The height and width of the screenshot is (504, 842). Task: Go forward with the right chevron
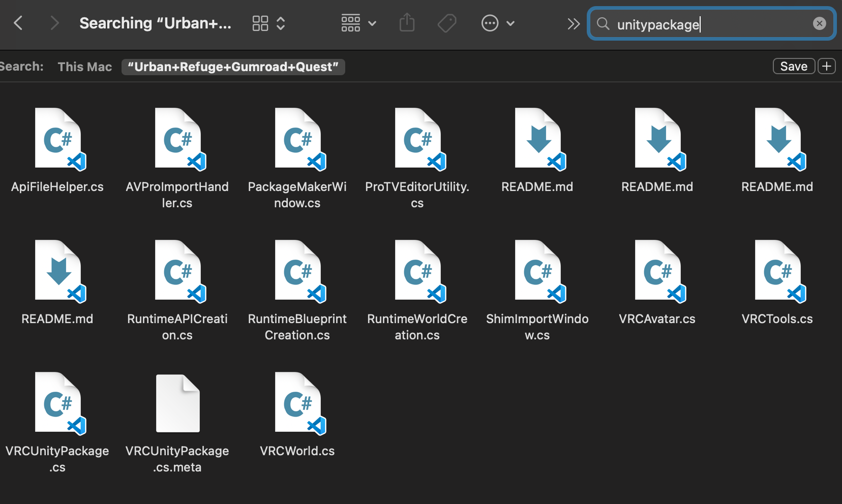tap(54, 23)
